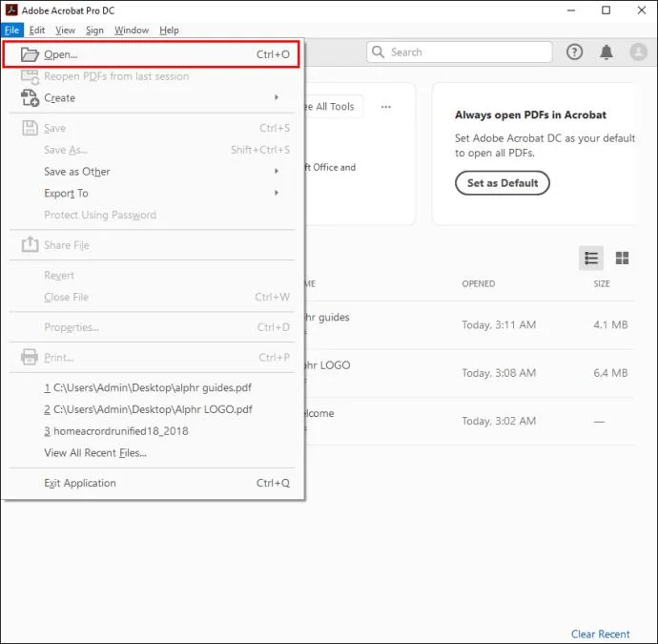Expand the Save as Other submenu arrow

pos(277,171)
